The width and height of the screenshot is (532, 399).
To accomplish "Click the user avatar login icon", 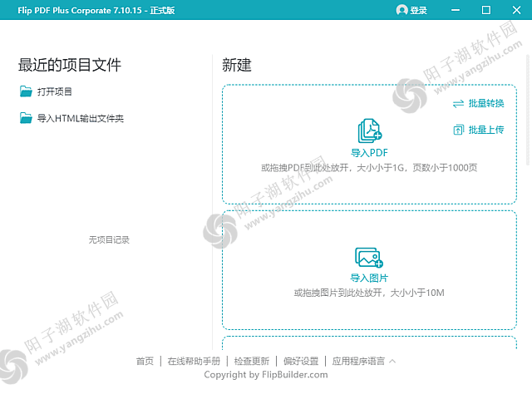I will click(401, 10).
